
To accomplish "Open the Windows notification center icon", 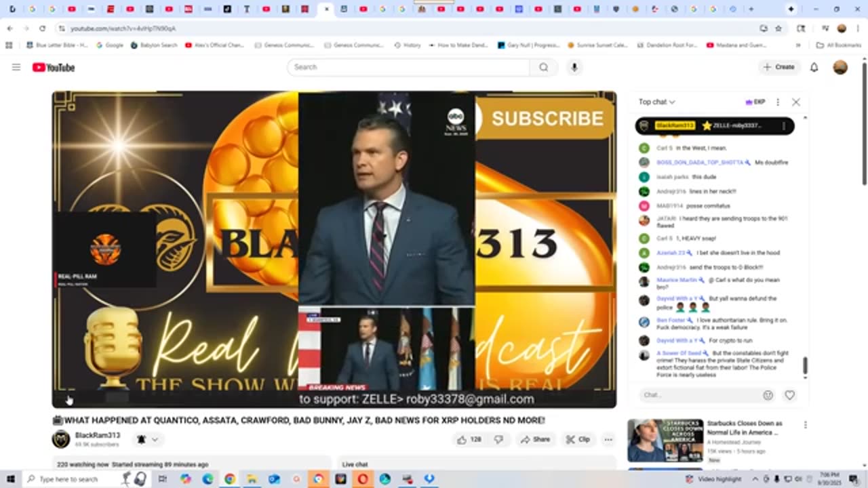I will pos(854,479).
